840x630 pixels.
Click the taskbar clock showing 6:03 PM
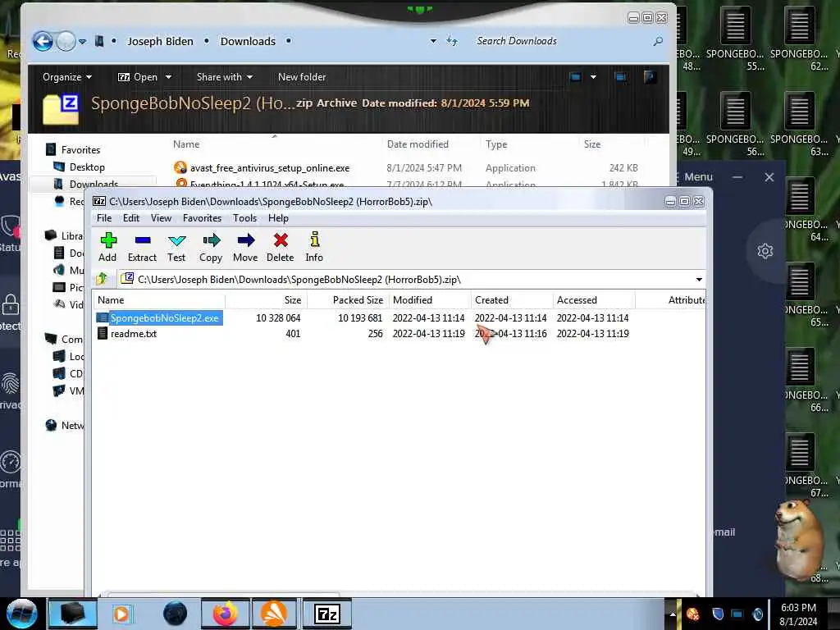coord(798,614)
